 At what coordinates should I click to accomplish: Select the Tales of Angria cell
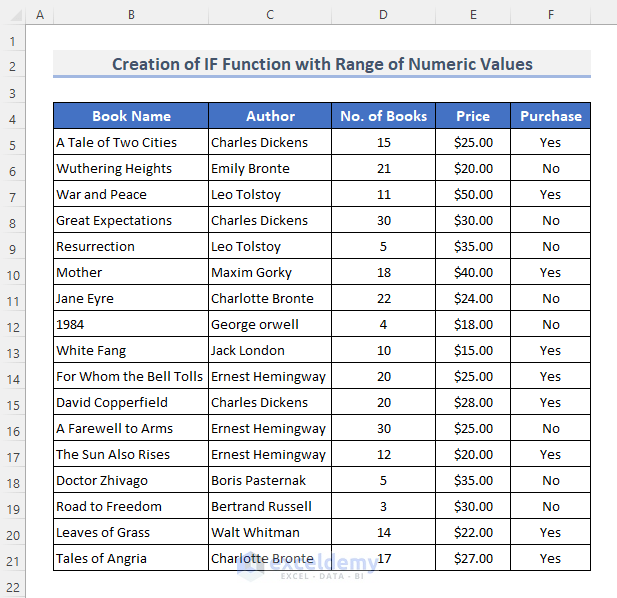(131, 559)
